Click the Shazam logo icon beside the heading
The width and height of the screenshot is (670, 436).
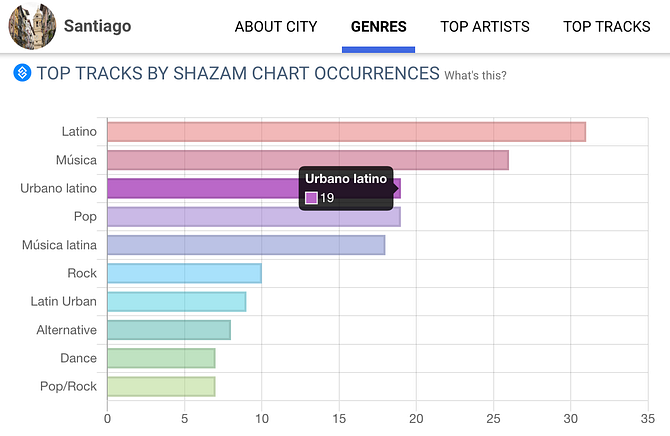point(22,73)
